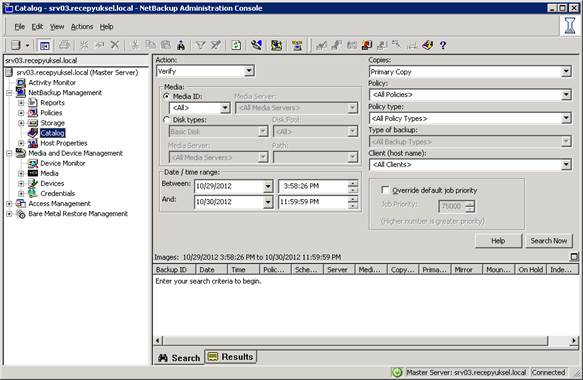
Task: Expand the Storage tree node
Action: [21, 123]
